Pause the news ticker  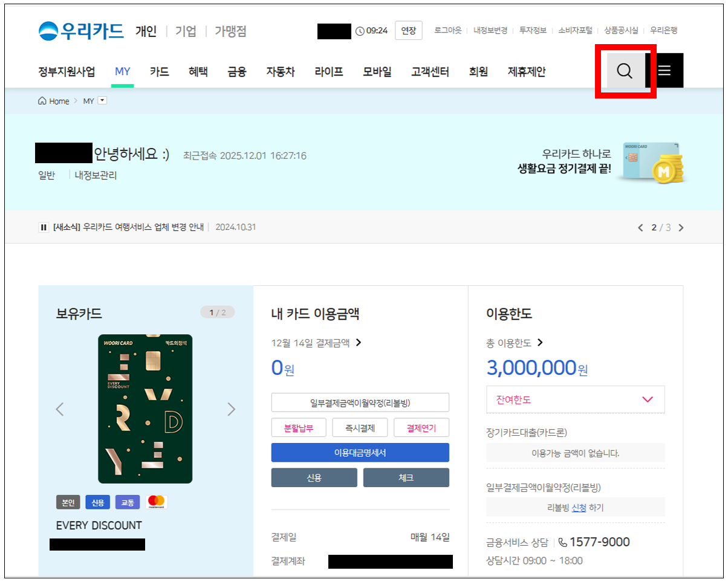pos(44,227)
